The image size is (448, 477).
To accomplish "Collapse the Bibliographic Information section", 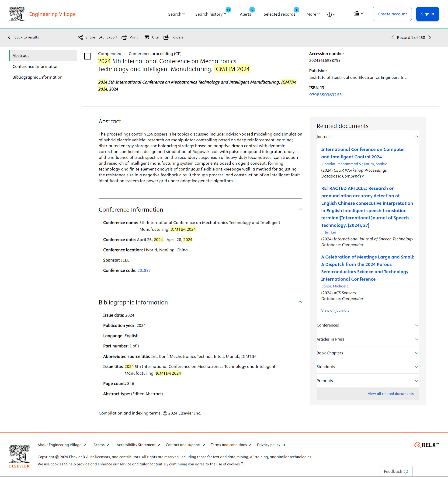I will [300, 302].
